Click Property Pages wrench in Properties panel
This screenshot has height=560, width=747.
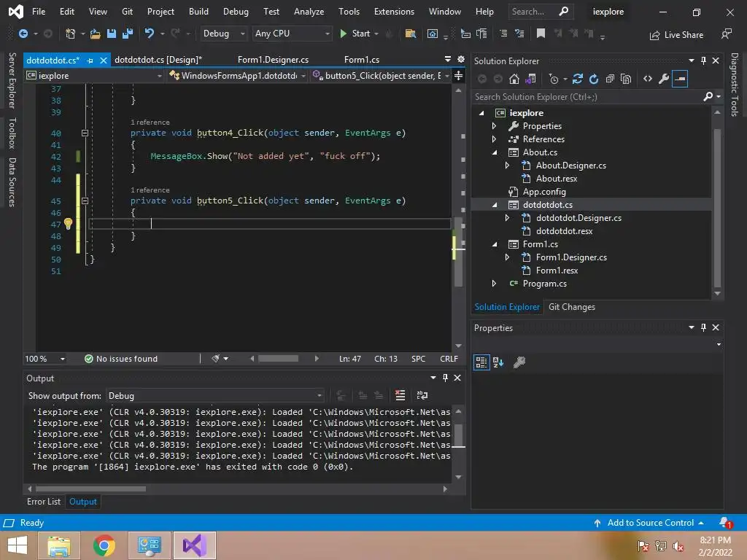[x=519, y=362]
